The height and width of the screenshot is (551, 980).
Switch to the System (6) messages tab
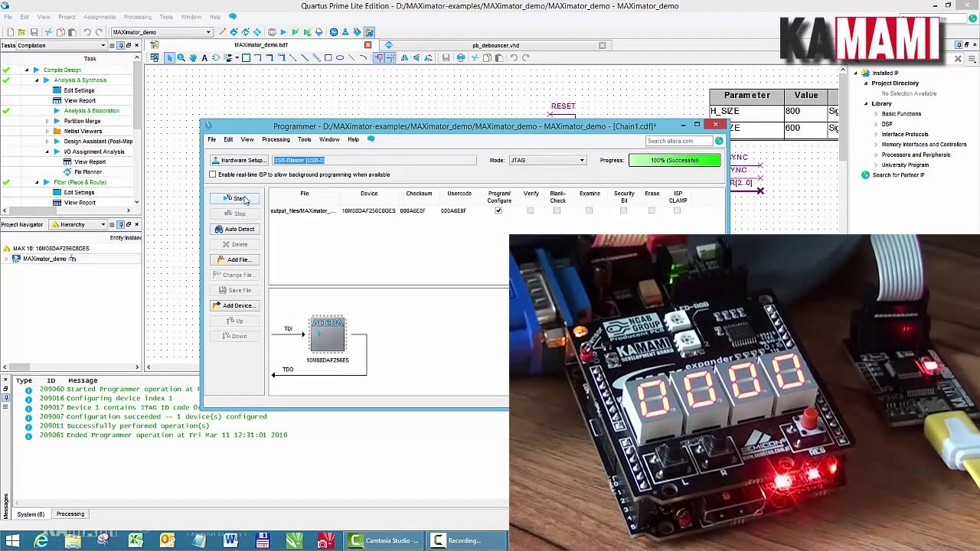coord(31,514)
